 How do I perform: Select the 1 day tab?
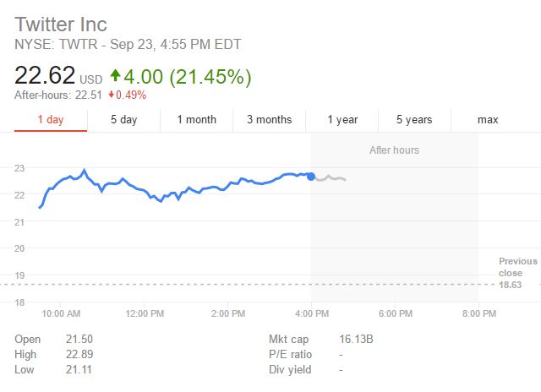click(x=51, y=120)
